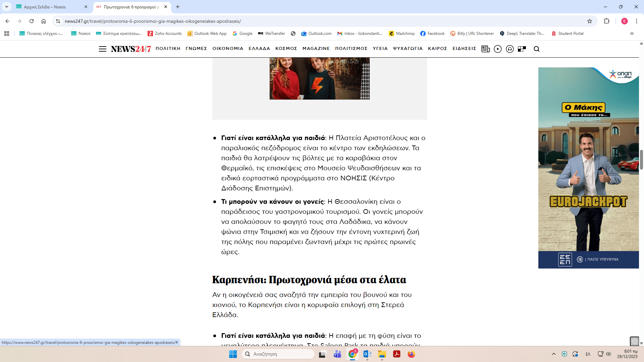Image resolution: width=644 pixels, height=362 pixels.
Task: Switch to the Noesis homepage tab
Action: click(45, 7)
